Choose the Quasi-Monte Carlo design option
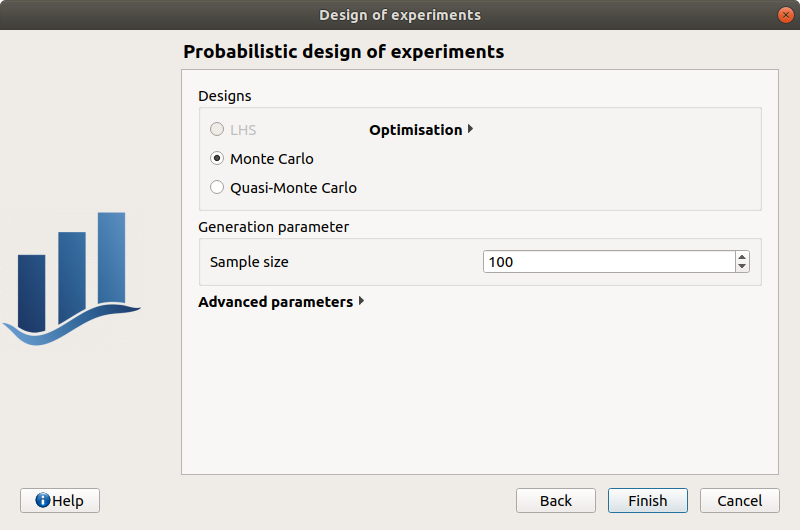 217,188
